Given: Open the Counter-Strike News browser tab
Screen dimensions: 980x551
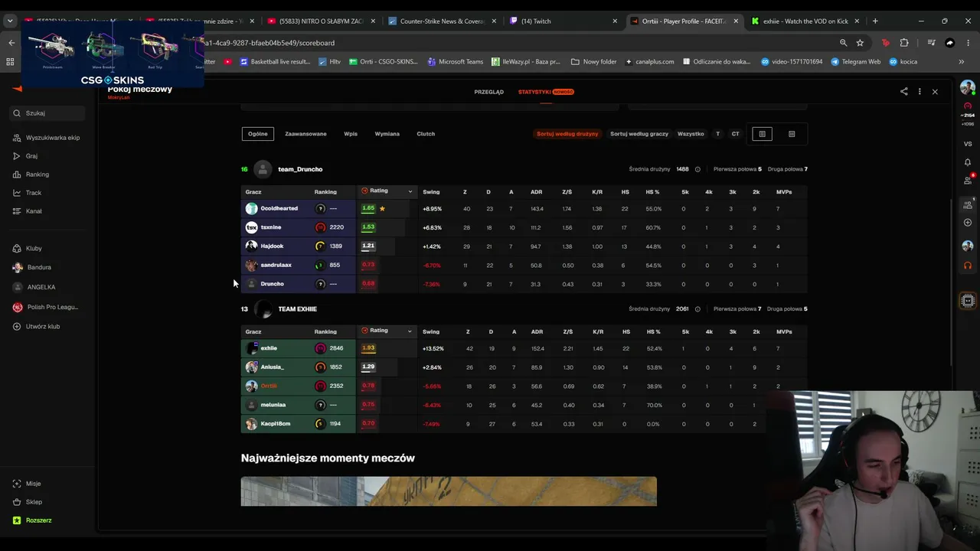Looking at the screenshot, I should point(441,21).
